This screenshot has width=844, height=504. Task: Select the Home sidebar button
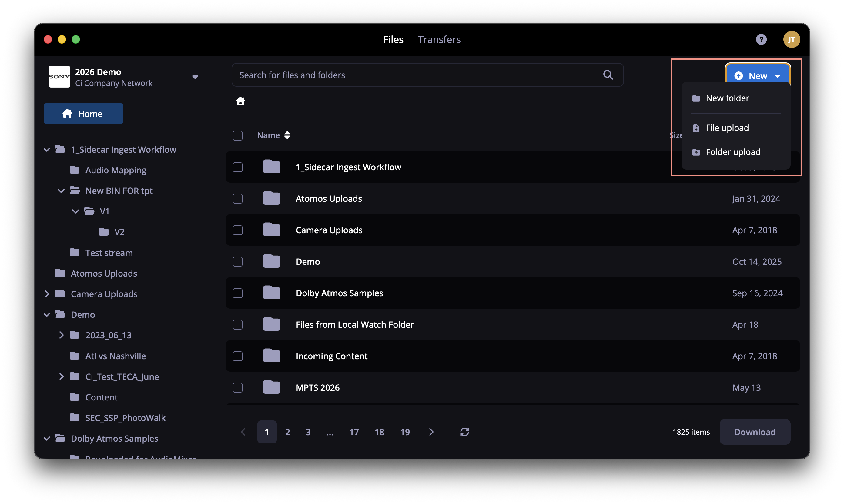[x=83, y=114]
